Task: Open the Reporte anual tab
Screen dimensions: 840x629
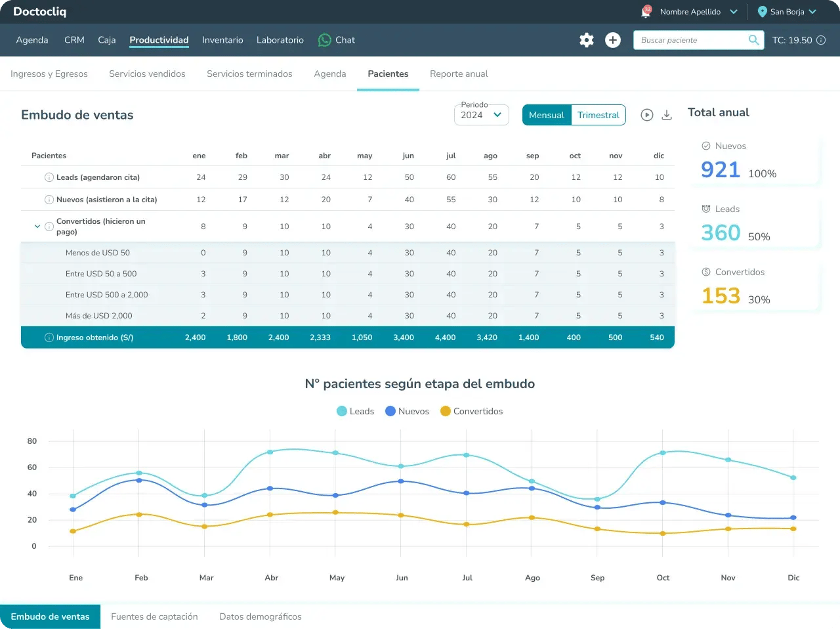Action: tap(459, 74)
